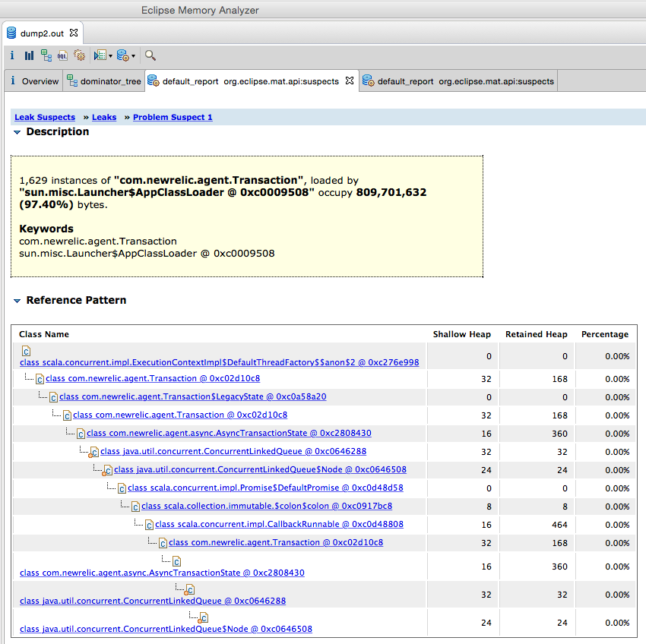
Task: Click shallow heap value 8 in $colon$colon row
Action: point(489,507)
